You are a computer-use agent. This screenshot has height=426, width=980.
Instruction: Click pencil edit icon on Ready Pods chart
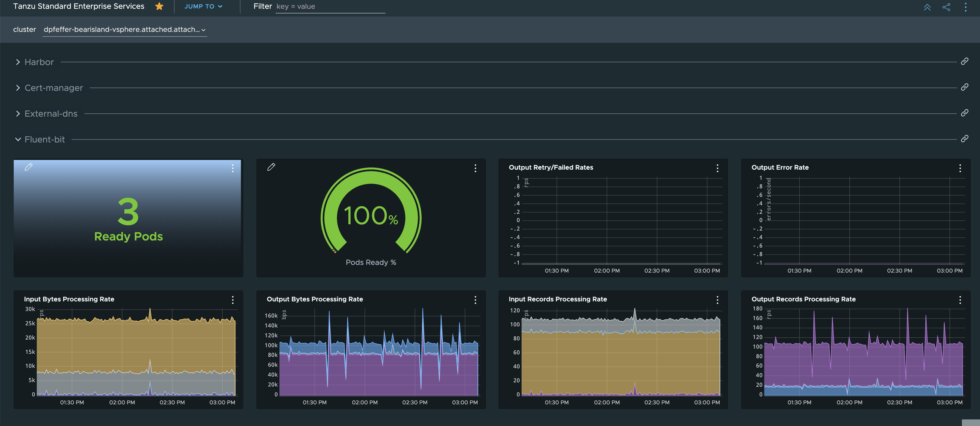point(29,167)
